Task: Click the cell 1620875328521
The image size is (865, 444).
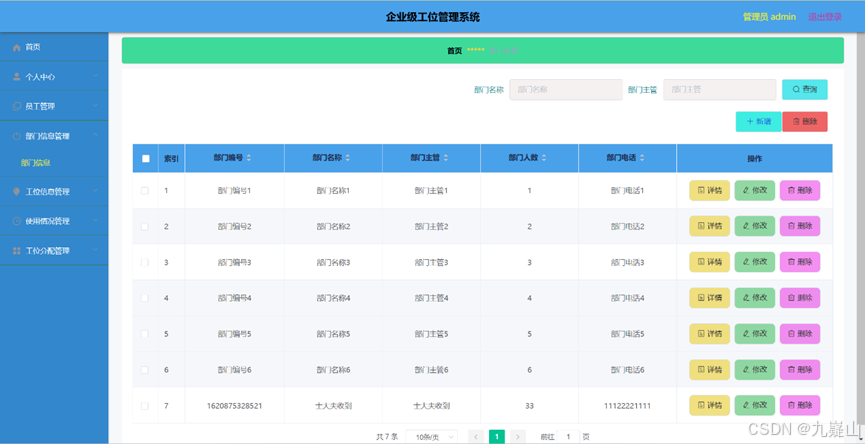Action: tap(234, 406)
